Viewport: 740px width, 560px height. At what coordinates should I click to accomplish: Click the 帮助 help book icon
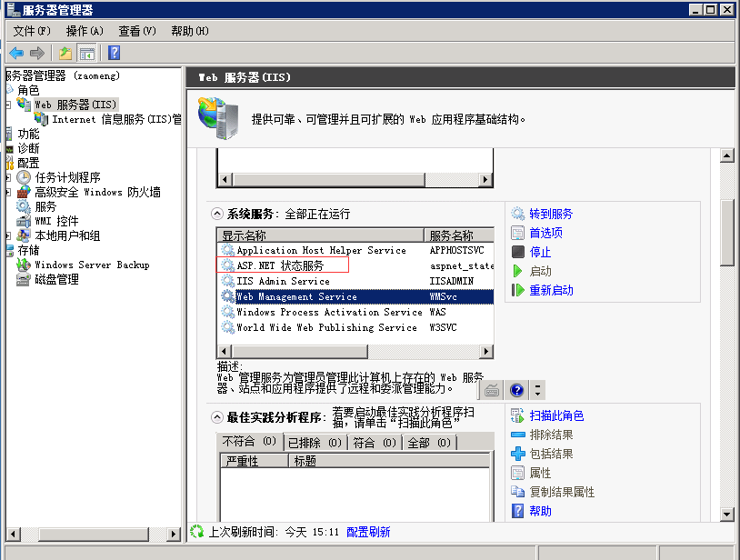point(517,511)
